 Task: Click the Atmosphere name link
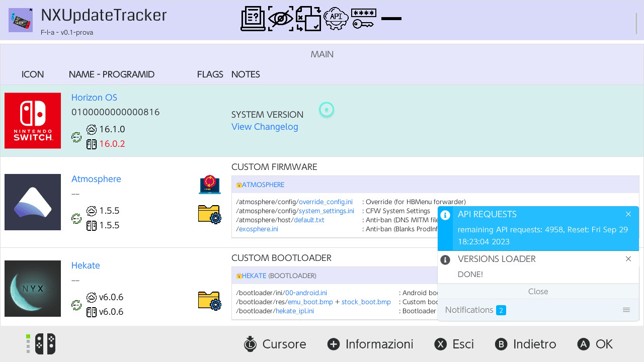click(x=96, y=179)
